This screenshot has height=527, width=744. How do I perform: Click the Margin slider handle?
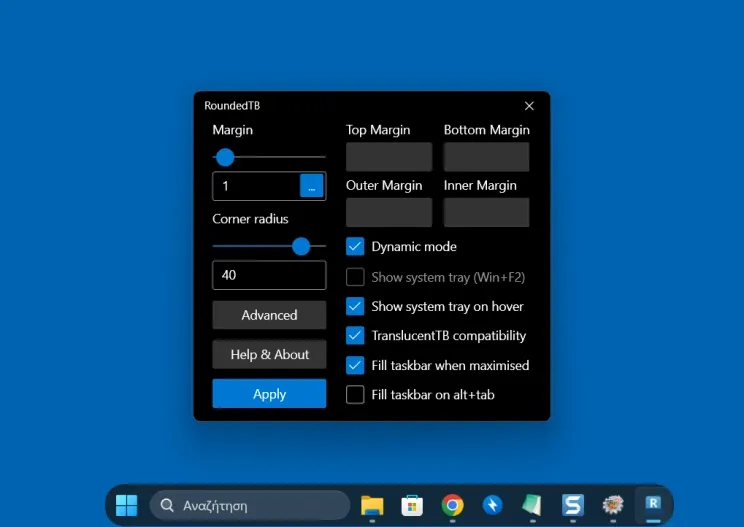click(225, 157)
